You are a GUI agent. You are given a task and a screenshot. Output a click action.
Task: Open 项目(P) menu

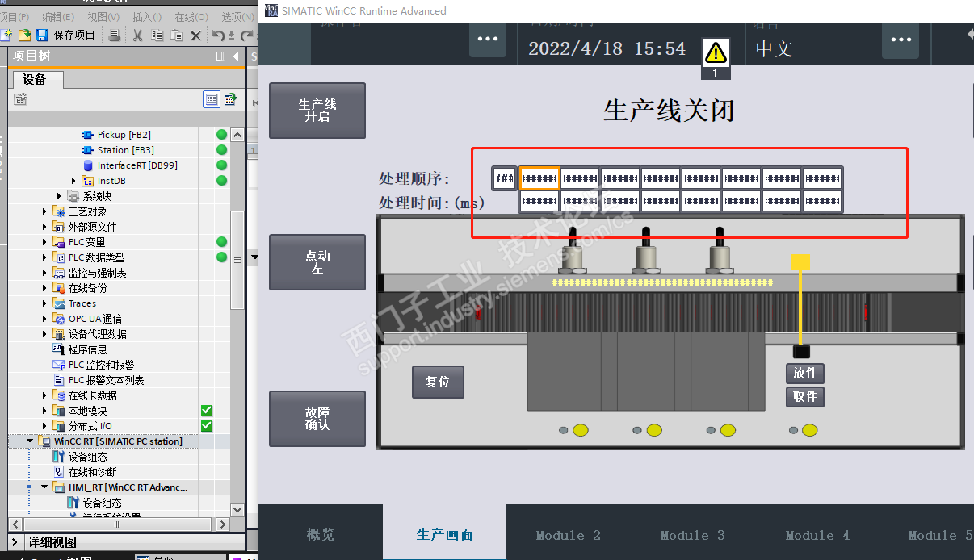[15, 16]
